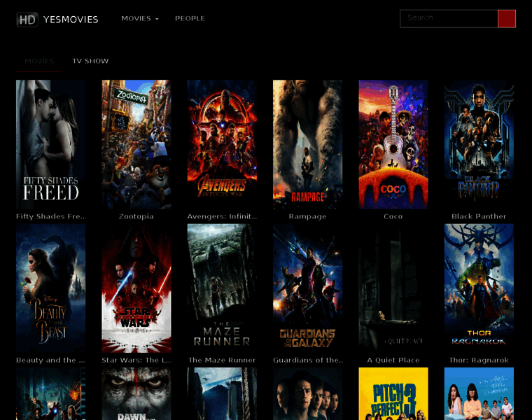Image resolution: width=532 pixels, height=420 pixels.
Task: Open the Dawn ape face poster
Action: pyautogui.click(x=136, y=393)
